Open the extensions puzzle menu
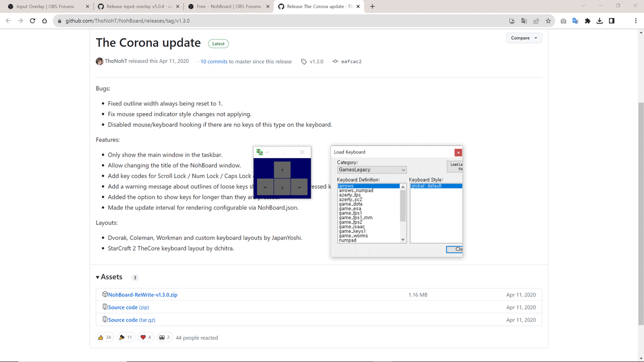This screenshot has width=644, height=362. coord(588,21)
